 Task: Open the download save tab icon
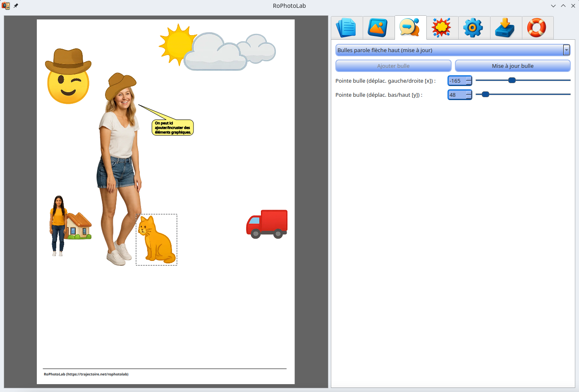point(506,28)
